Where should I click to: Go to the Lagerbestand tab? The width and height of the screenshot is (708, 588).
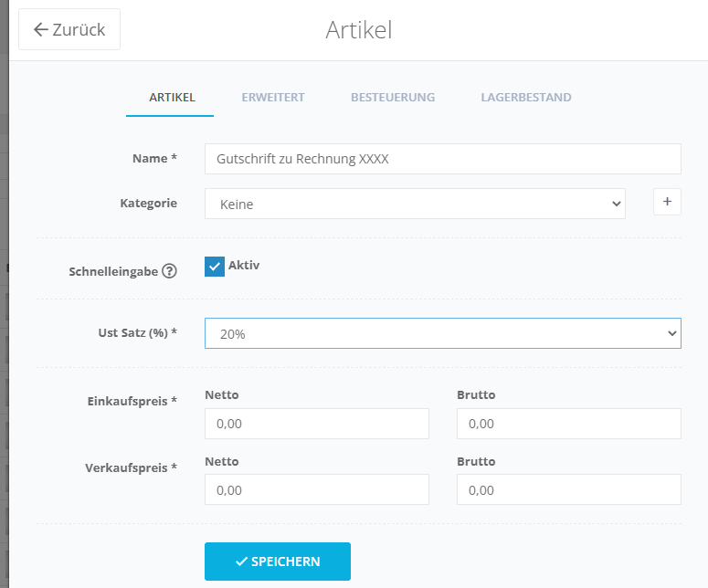[526, 98]
